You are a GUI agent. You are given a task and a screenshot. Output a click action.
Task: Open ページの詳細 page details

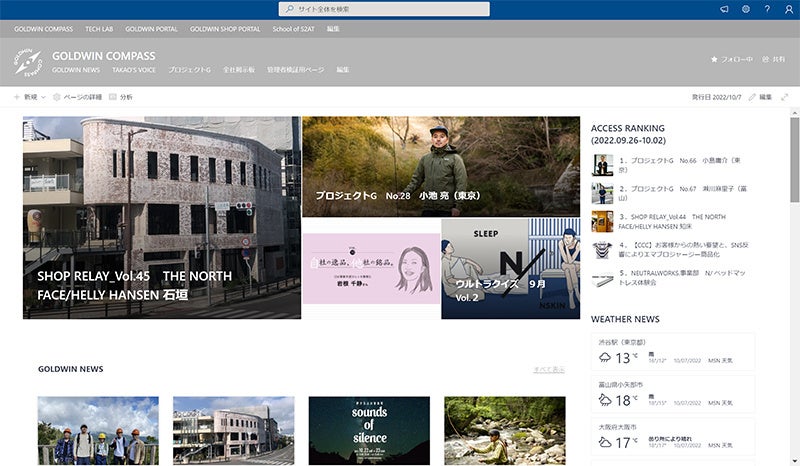click(78, 97)
